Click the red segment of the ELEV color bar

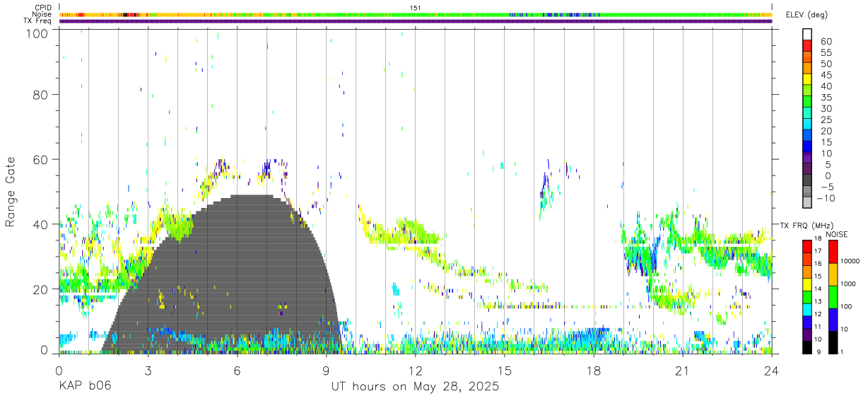point(807,45)
